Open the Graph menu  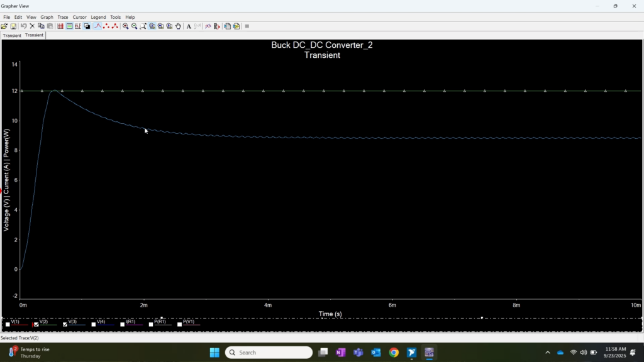point(47,17)
